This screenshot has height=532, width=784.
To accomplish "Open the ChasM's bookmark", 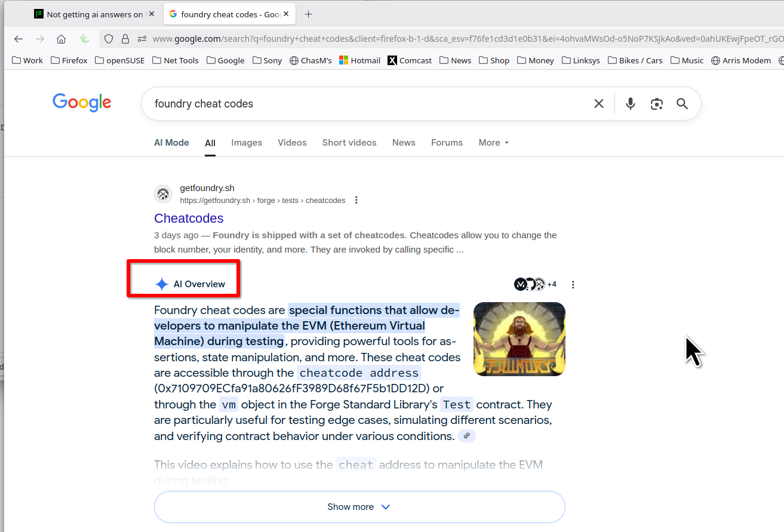I will coord(310,60).
